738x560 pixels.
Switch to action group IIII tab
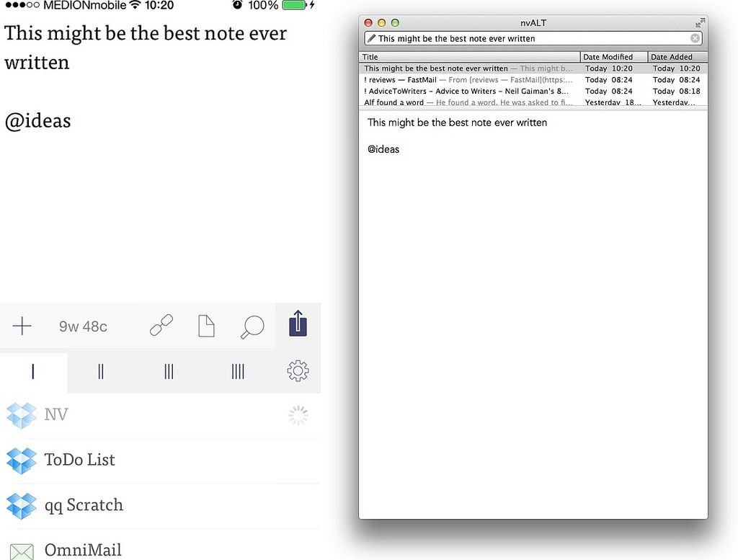pyautogui.click(x=238, y=372)
